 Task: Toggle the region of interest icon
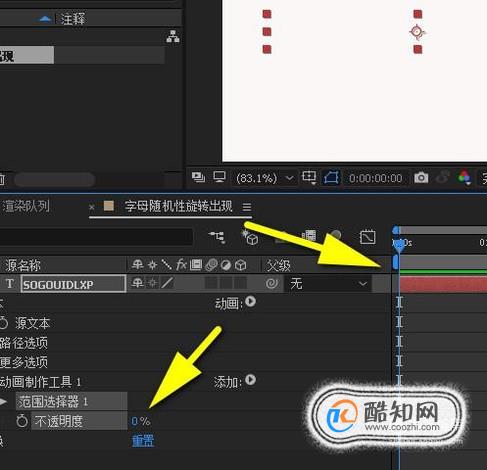(309, 177)
